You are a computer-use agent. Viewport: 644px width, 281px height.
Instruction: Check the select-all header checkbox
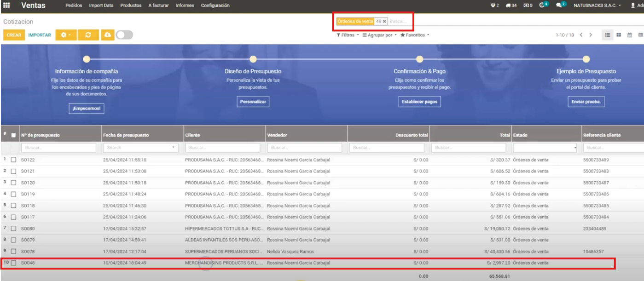tap(13, 135)
